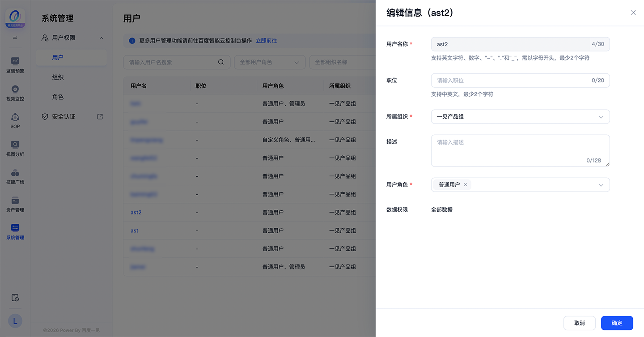
Task: Open 视频监控 in the left sidebar
Action: tap(15, 93)
